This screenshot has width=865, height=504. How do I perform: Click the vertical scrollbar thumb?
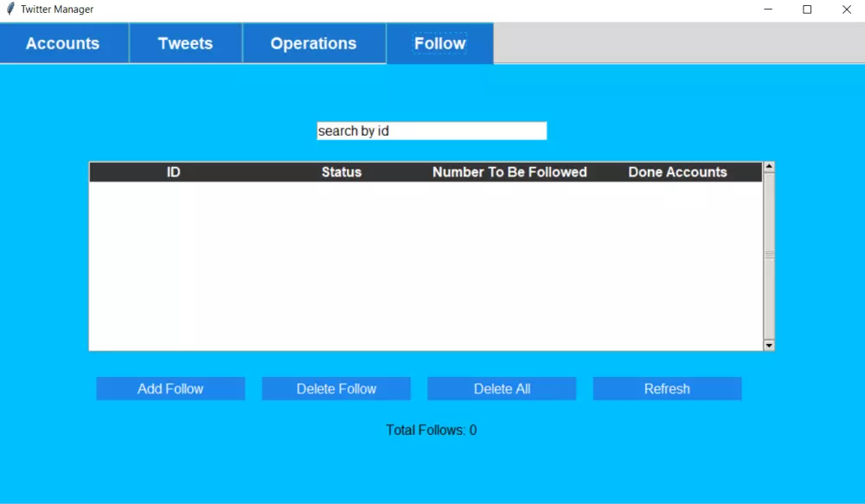click(769, 256)
